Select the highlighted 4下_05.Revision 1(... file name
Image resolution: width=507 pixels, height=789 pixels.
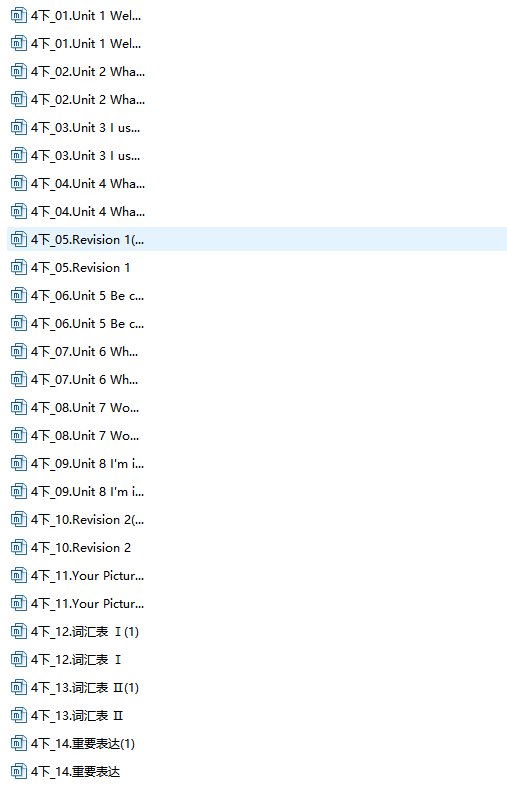pos(88,240)
